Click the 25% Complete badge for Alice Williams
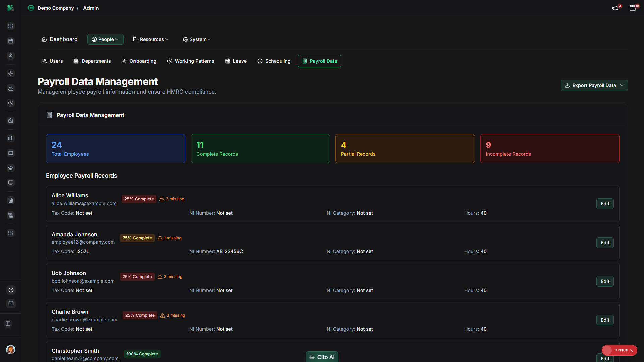644x362 pixels. [x=139, y=199]
